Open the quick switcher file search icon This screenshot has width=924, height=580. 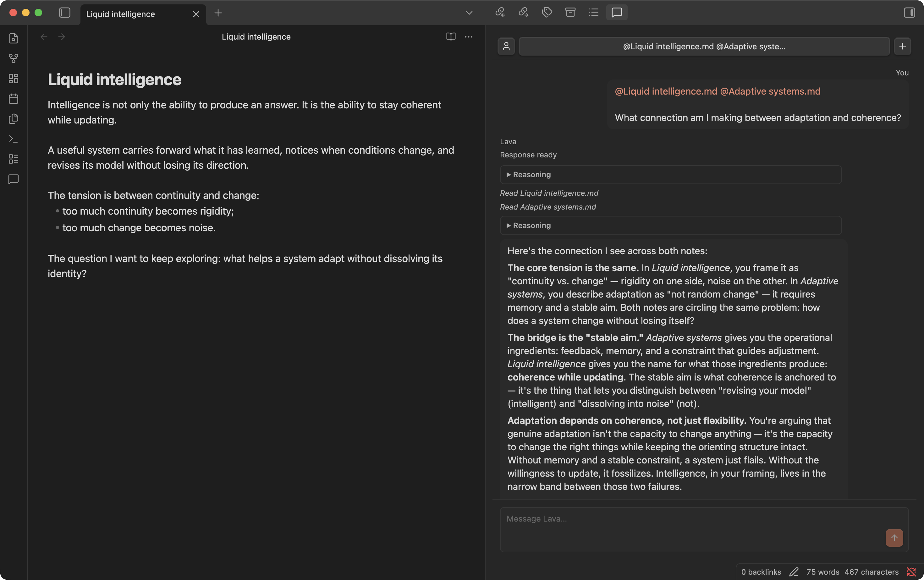[x=14, y=38]
